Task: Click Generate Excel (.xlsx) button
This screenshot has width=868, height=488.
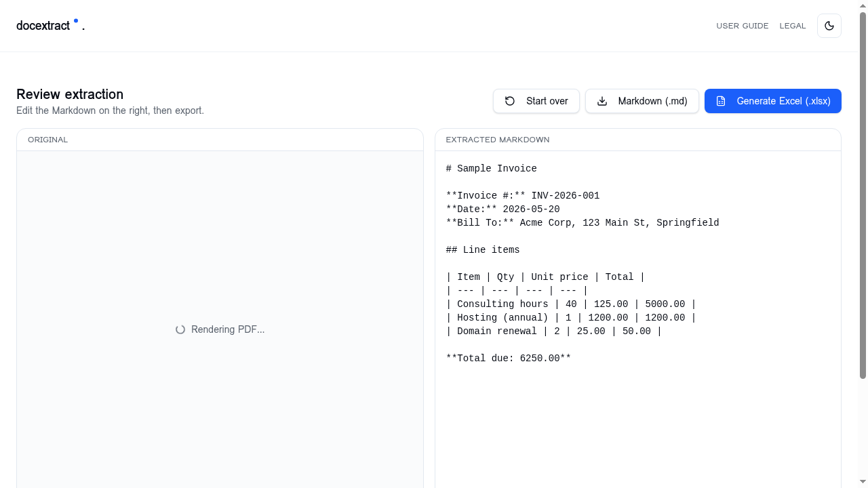Action: click(x=773, y=101)
